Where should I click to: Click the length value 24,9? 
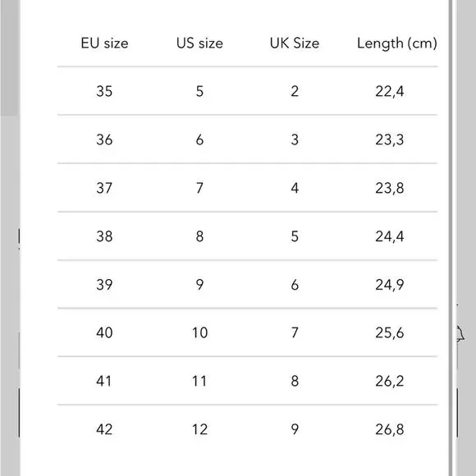[390, 285]
